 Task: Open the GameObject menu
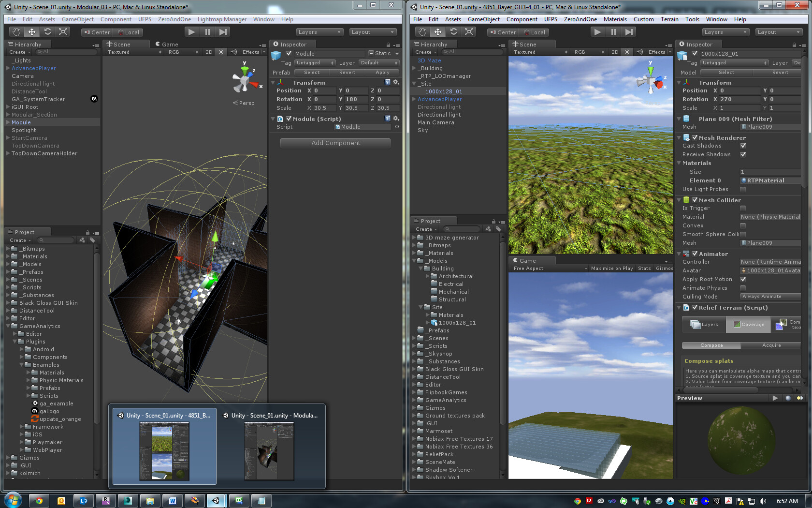(x=77, y=19)
